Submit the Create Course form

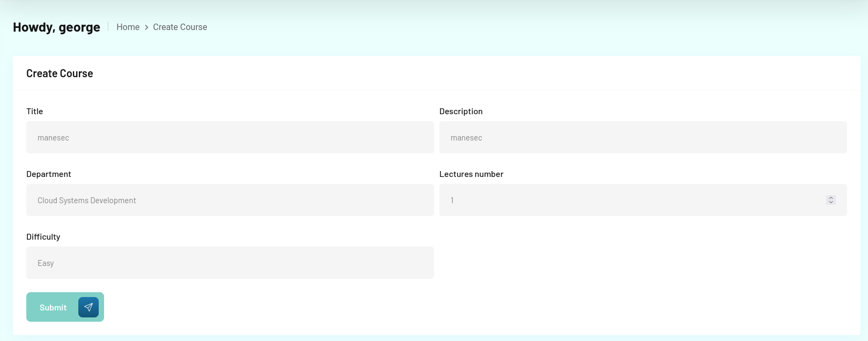click(65, 307)
